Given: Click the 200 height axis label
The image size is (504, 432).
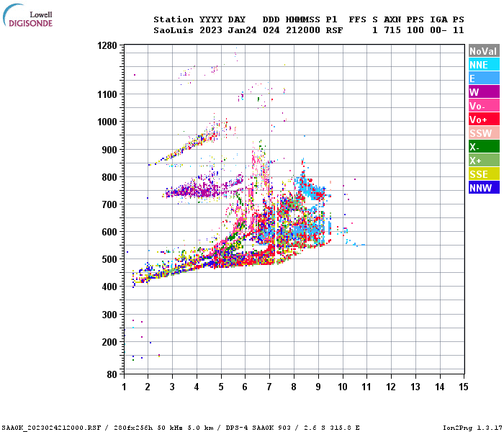Looking at the screenshot, I should tap(109, 342).
